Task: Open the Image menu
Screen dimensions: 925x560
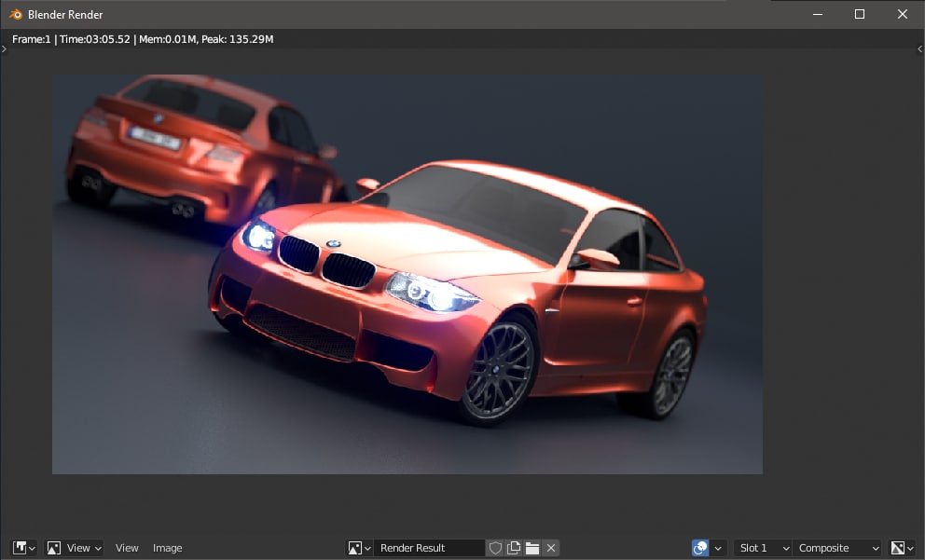Action: 168,548
